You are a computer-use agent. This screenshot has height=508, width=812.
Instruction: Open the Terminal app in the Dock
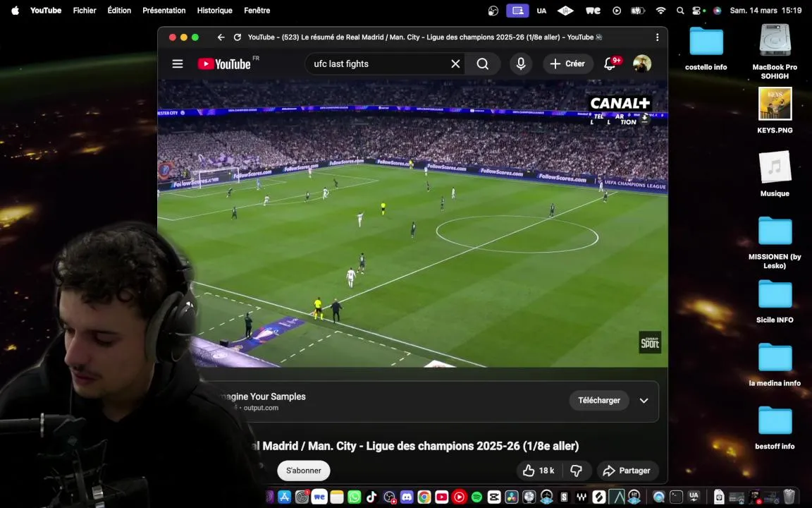[x=676, y=497]
